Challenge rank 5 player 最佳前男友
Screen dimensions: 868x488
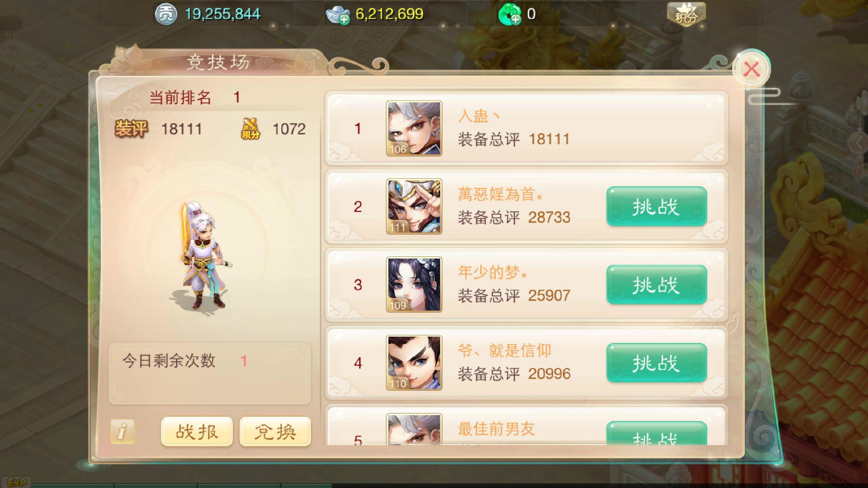tap(656, 434)
